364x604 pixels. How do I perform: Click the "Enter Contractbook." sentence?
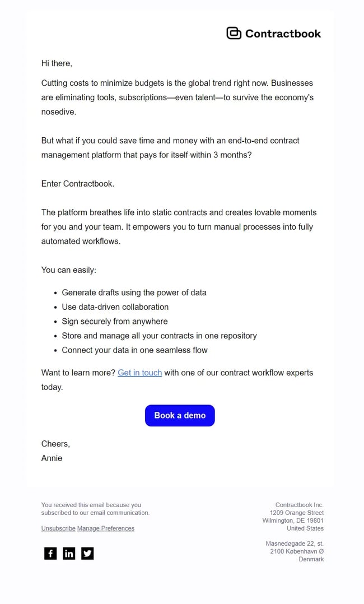click(x=78, y=184)
